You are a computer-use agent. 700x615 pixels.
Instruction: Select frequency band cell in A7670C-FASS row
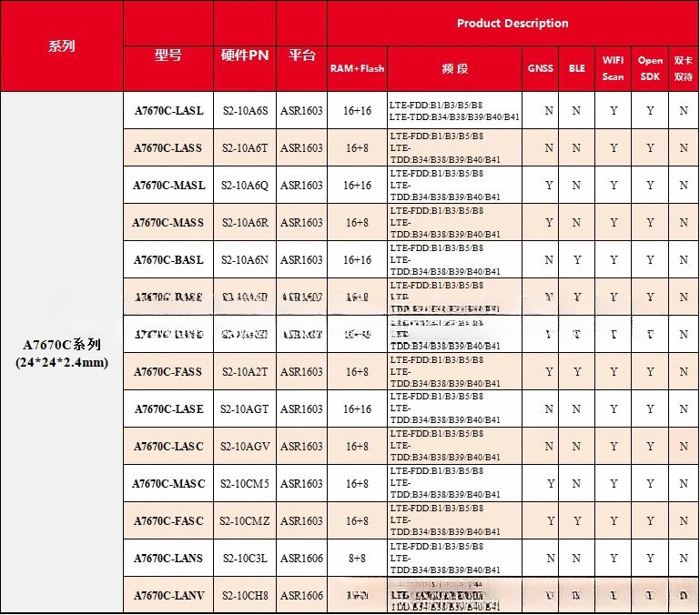[455, 371]
